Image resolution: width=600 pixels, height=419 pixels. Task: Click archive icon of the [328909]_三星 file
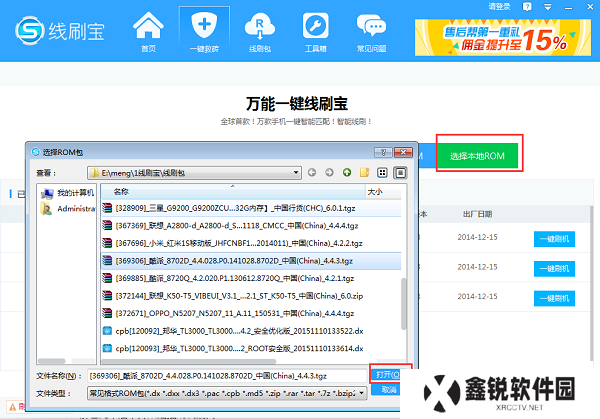pos(107,208)
